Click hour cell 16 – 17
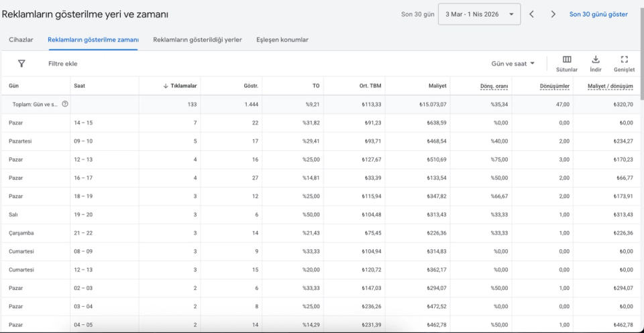 tap(83, 178)
